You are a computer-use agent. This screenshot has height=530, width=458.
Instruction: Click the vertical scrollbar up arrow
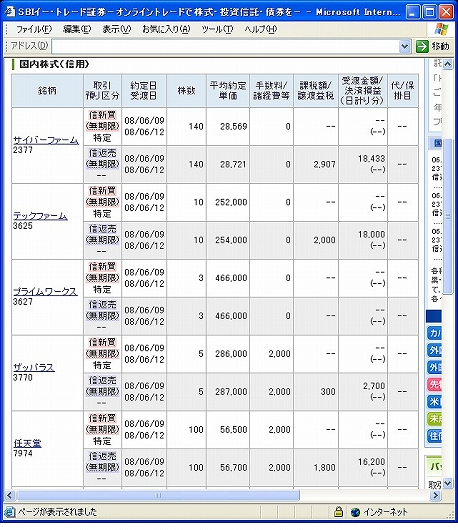448,64
